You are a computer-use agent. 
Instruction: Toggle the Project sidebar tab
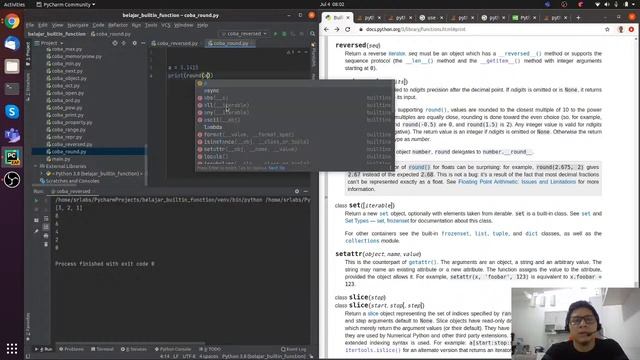click(x=28, y=54)
